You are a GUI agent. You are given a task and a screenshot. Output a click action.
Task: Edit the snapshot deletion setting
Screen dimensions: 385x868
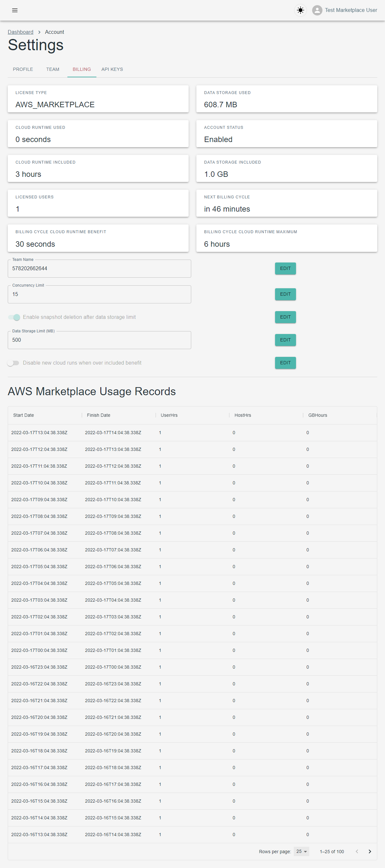coord(285,317)
